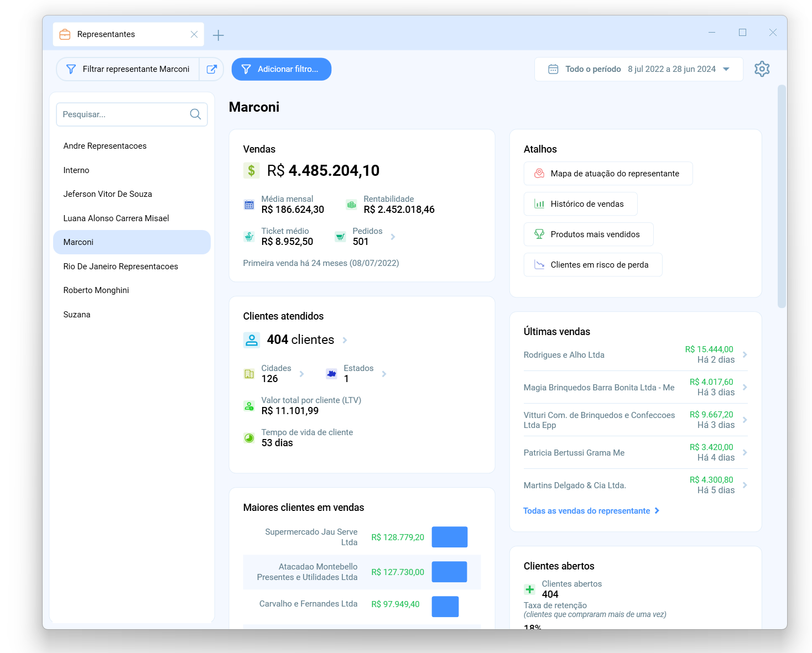Click the Pedidos cart icon

[x=340, y=237]
